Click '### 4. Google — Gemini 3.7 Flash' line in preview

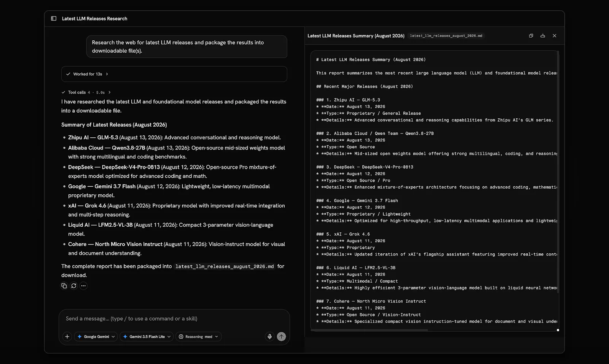coord(357,200)
